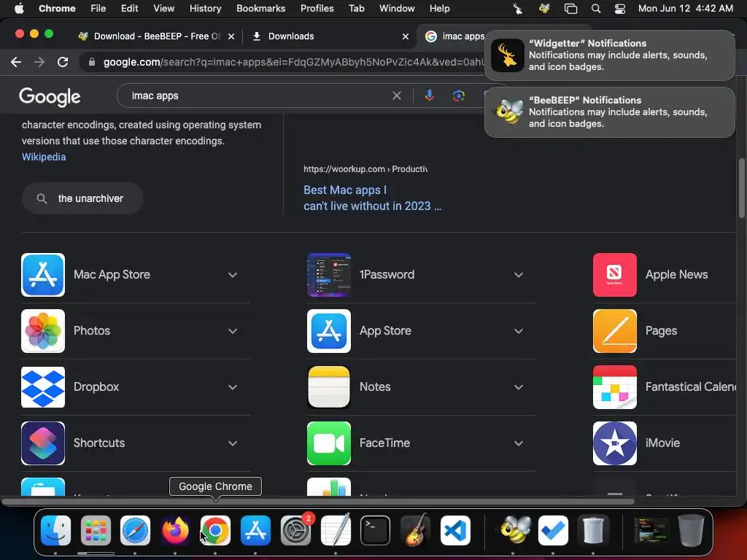Follow the Wikipedia link
The width and height of the screenshot is (747, 560).
(x=44, y=157)
